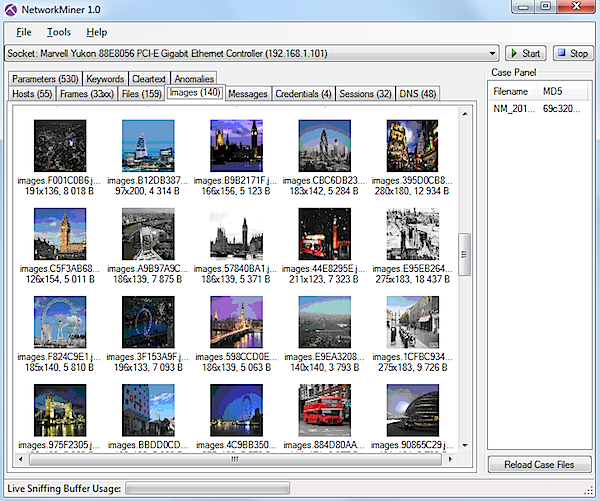
Task: Switch to the Parameters (530) tab
Action: (45, 79)
